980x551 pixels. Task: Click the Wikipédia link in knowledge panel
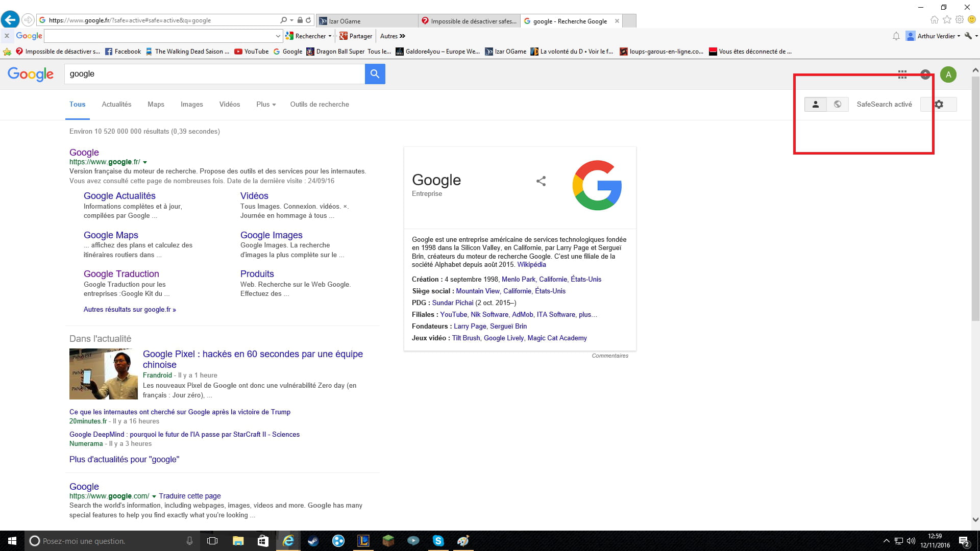pyautogui.click(x=531, y=264)
